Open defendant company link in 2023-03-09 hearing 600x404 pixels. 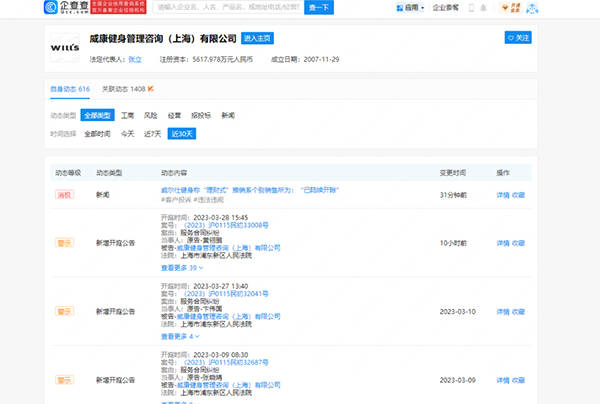tap(228, 385)
